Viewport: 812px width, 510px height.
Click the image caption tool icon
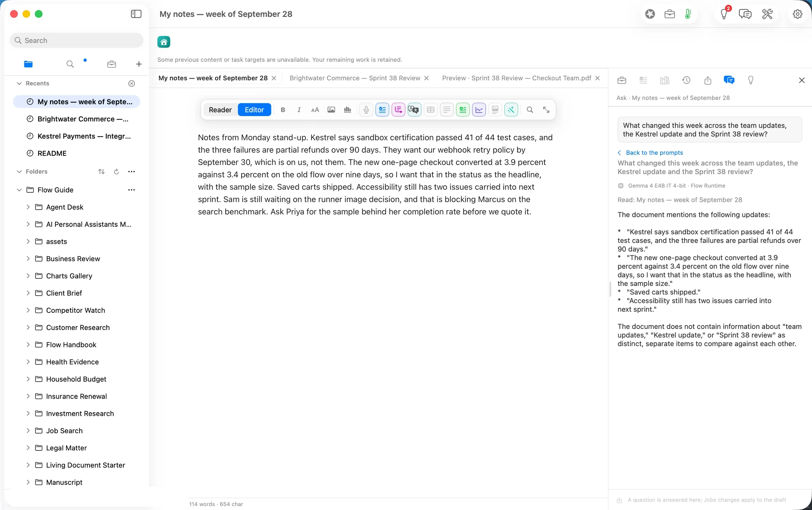pos(495,110)
